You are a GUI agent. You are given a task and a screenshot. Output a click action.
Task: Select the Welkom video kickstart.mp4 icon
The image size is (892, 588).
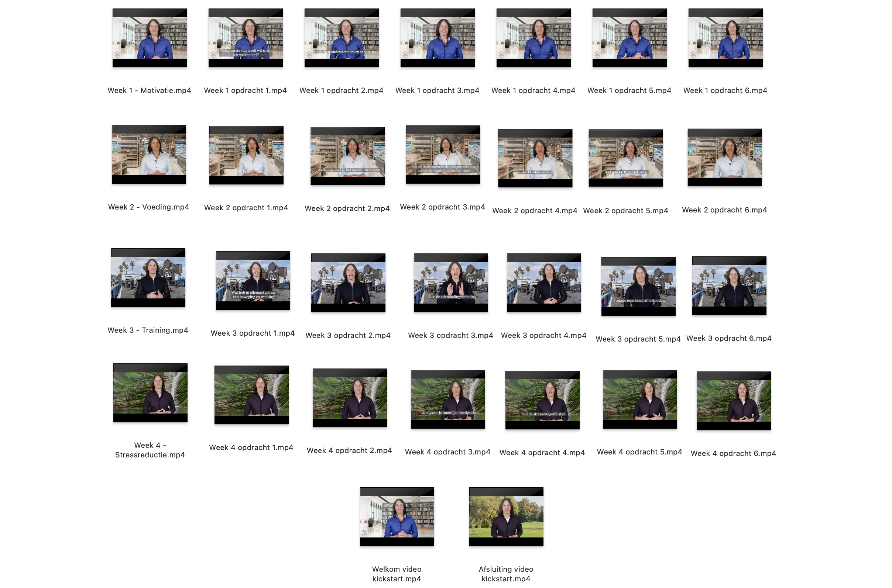tap(397, 517)
